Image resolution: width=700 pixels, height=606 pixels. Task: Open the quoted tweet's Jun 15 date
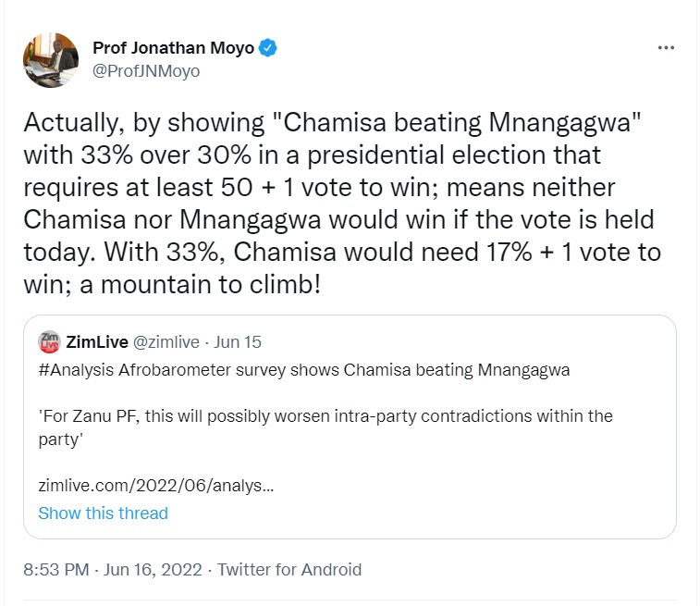click(x=238, y=342)
